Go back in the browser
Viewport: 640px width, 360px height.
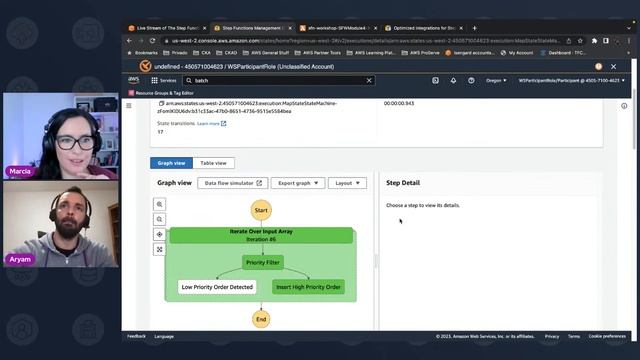(x=129, y=41)
